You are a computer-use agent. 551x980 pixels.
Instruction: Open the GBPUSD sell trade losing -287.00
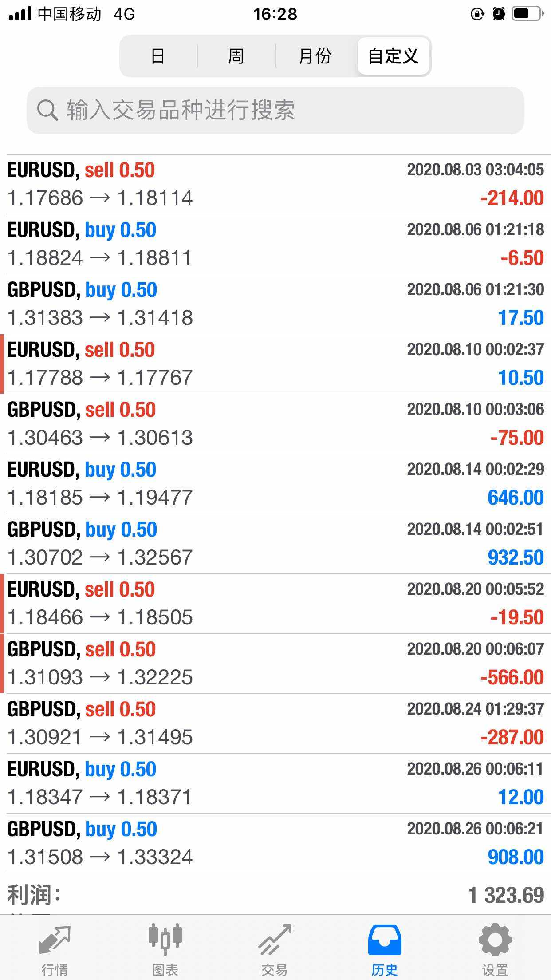(275, 723)
